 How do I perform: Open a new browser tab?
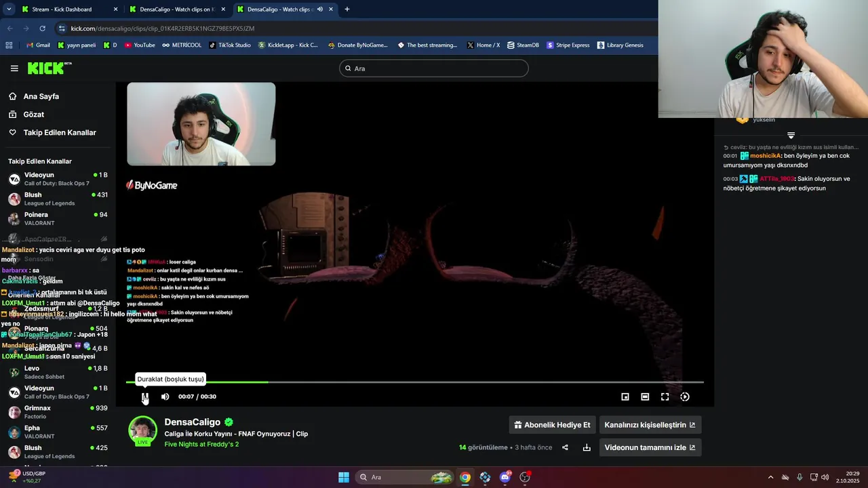click(x=347, y=9)
